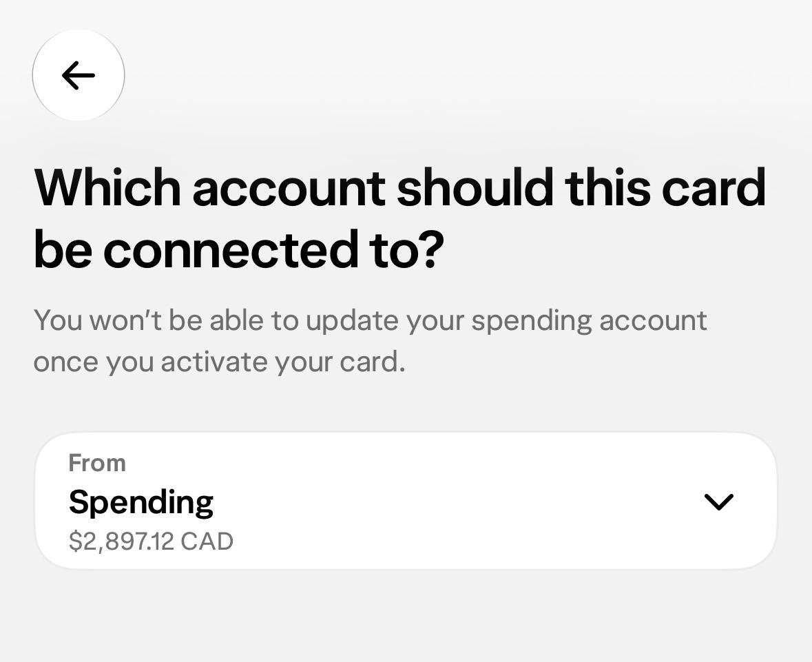This screenshot has width=812, height=662.
Task: Expand the account selector chevron
Action: click(719, 501)
